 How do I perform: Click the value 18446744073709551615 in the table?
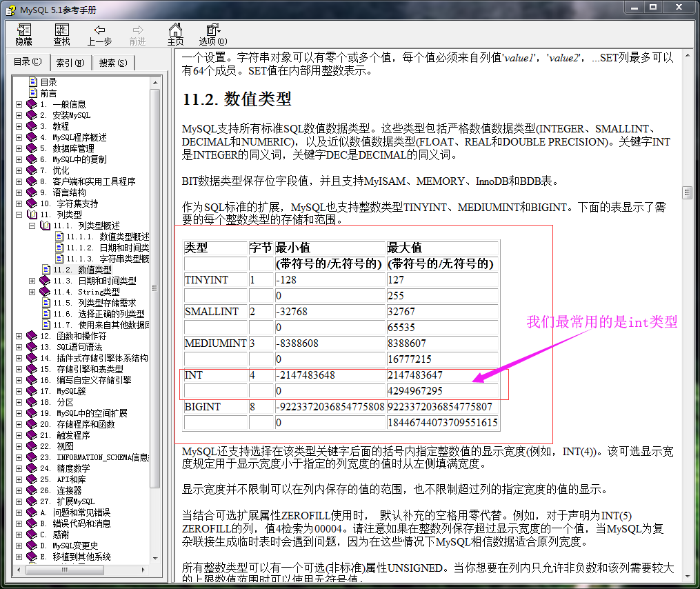[x=442, y=422]
